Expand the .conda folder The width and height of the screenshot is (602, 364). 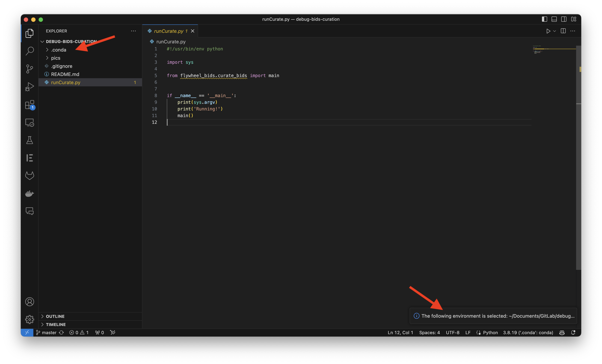click(90, 50)
